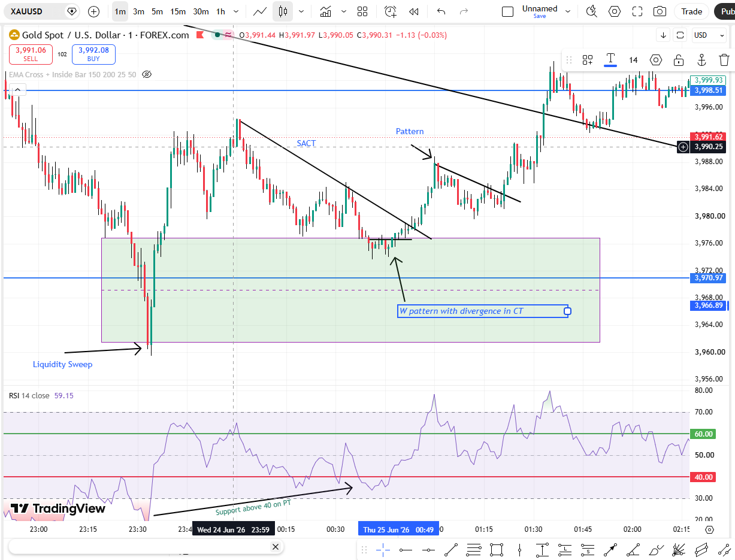This screenshot has height=560, width=735.
Task: Undo the last chart action
Action: coord(441,11)
